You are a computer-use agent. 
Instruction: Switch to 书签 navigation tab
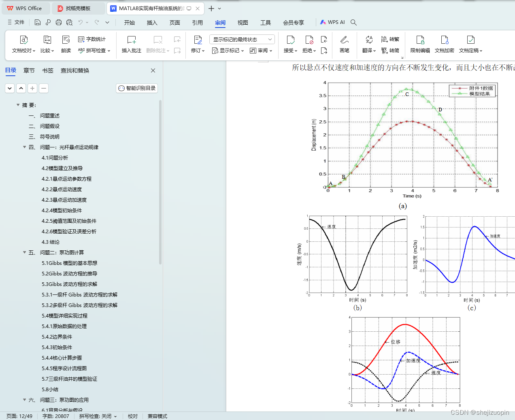[x=48, y=70]
